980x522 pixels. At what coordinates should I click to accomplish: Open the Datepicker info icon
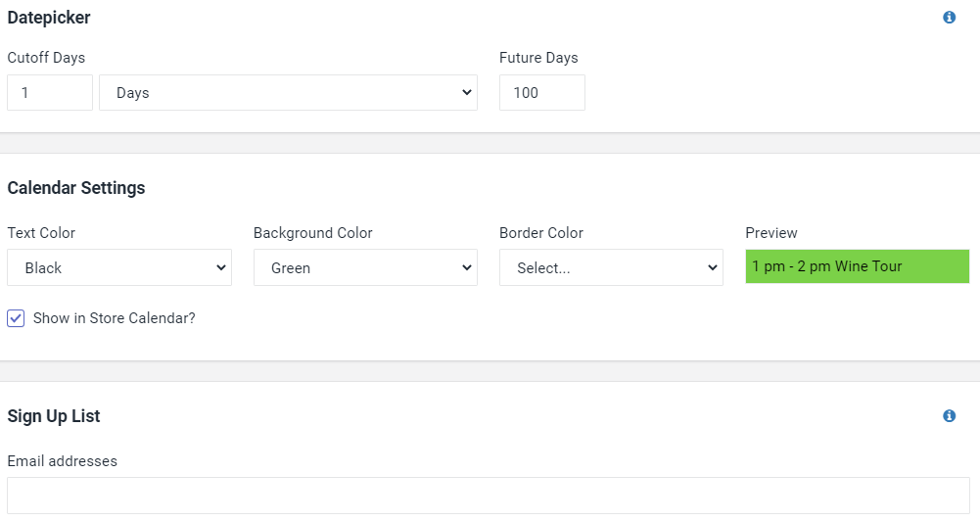click(949, 18)
